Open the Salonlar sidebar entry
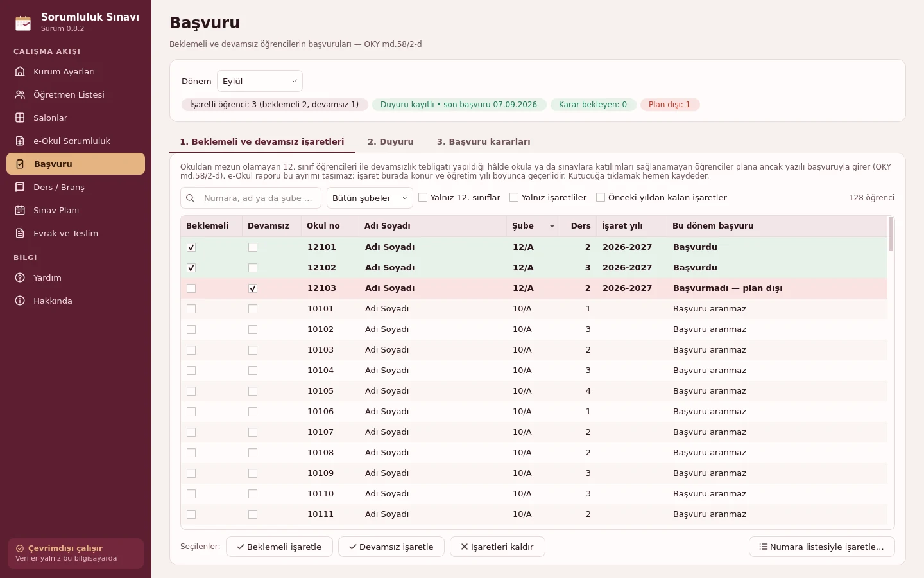924x578 pixels. (x=76, y=118)
